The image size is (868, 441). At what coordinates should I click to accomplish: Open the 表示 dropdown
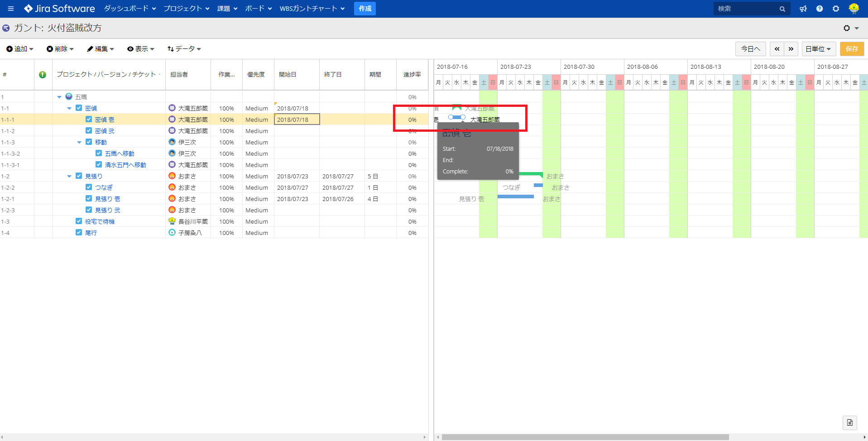pyautogui.click(x=141, y=49)
